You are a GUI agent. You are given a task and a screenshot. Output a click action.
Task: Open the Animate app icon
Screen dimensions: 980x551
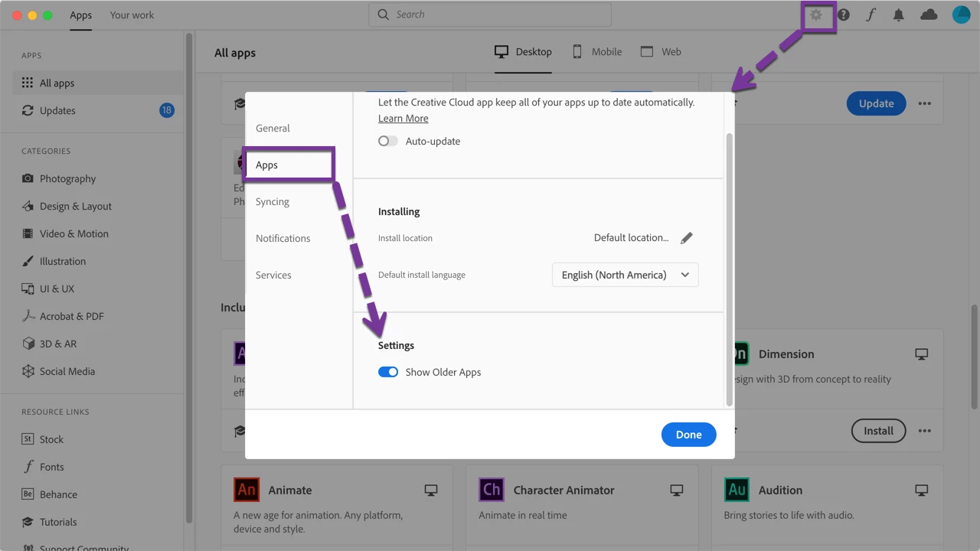coord(247,490)
